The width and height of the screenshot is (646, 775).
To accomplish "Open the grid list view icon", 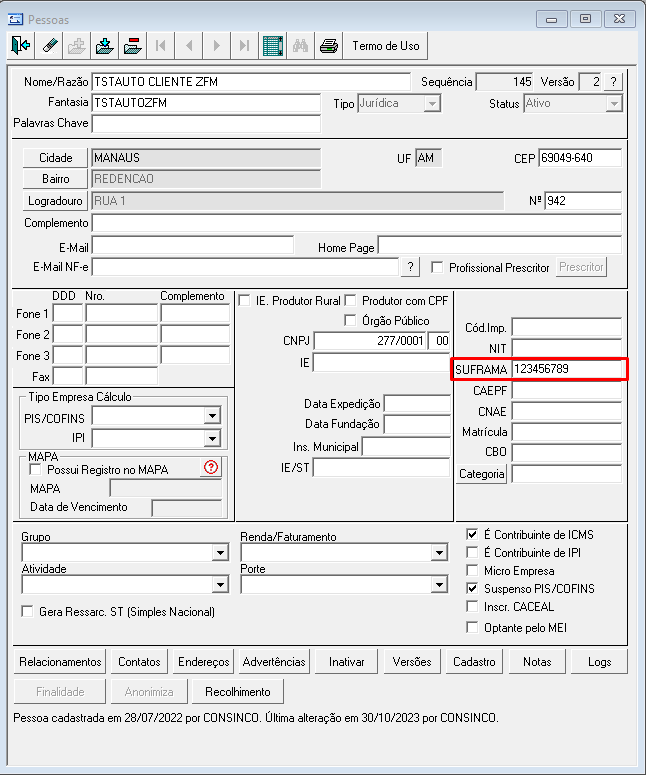I will click(272, 45).
